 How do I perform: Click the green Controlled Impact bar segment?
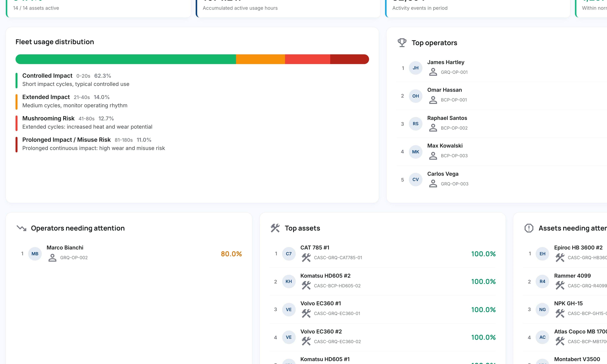pos(126,59)
